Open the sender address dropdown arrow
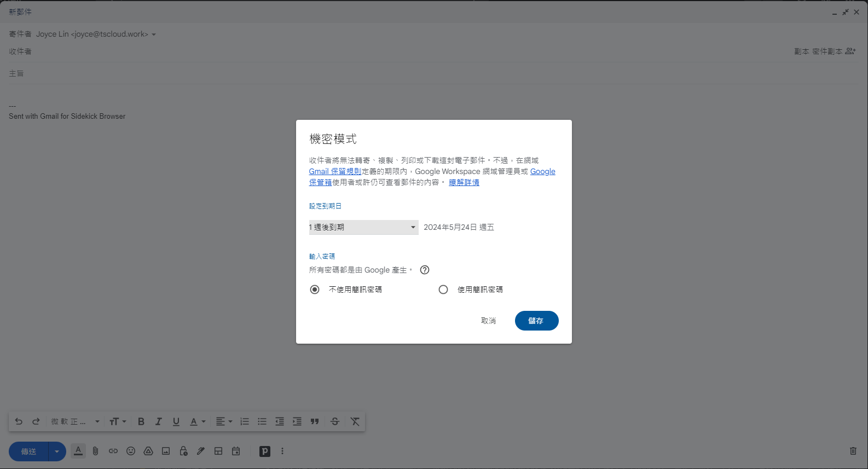This screenshot has width=868, height=469. [154, 34]
